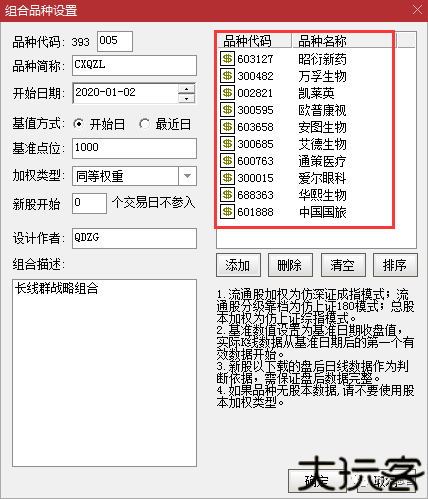Click the code 603127 in list

point(255,59)
